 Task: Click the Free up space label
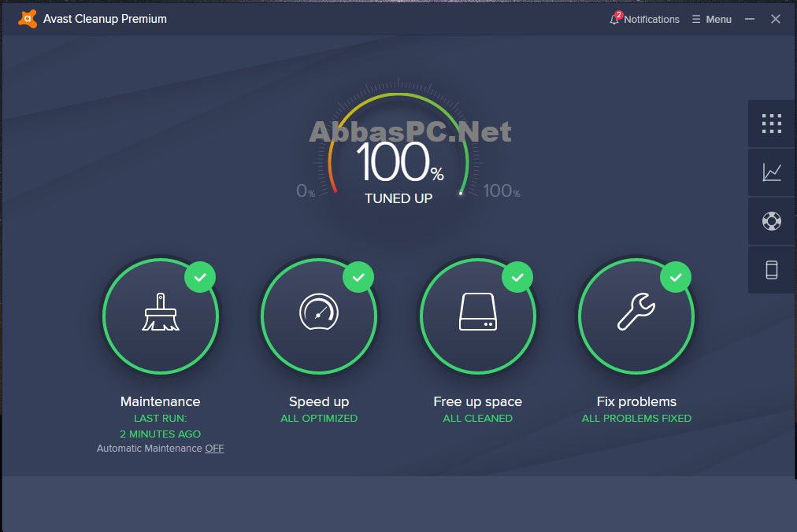pyautogui.click(x=478, y=402)
